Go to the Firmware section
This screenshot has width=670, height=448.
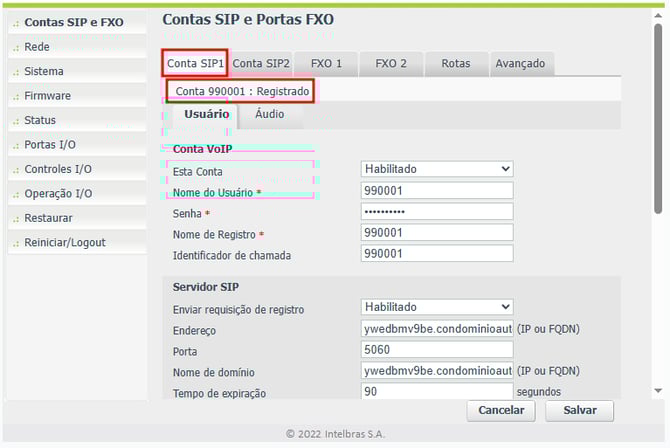47,96
